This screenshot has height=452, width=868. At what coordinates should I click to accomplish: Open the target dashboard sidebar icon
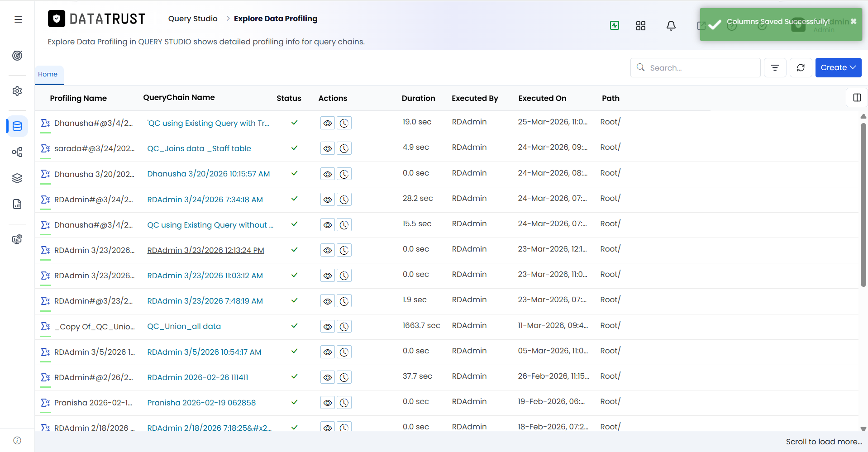point(17,56)
